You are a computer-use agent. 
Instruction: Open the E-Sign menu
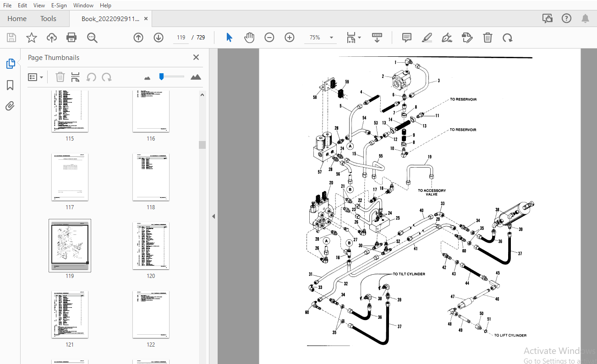click(x=59, y=5)
